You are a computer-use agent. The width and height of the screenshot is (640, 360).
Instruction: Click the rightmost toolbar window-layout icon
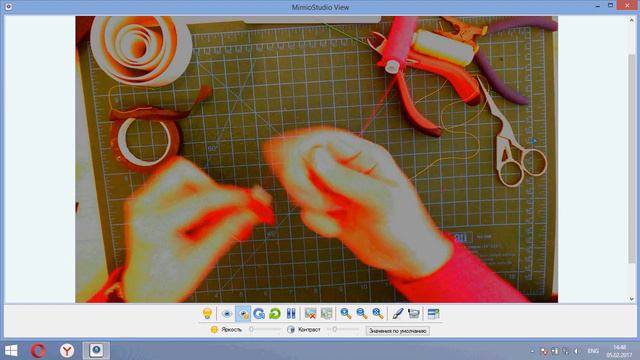click(433, 313)
